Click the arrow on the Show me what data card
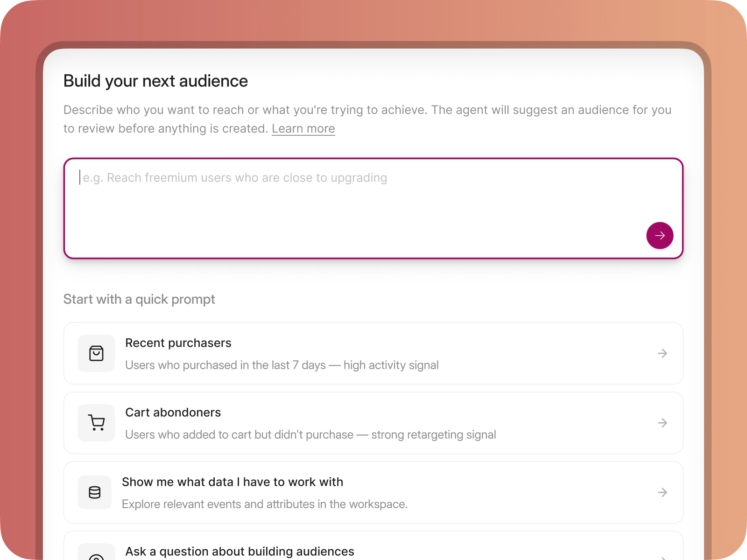 point(662,492)
